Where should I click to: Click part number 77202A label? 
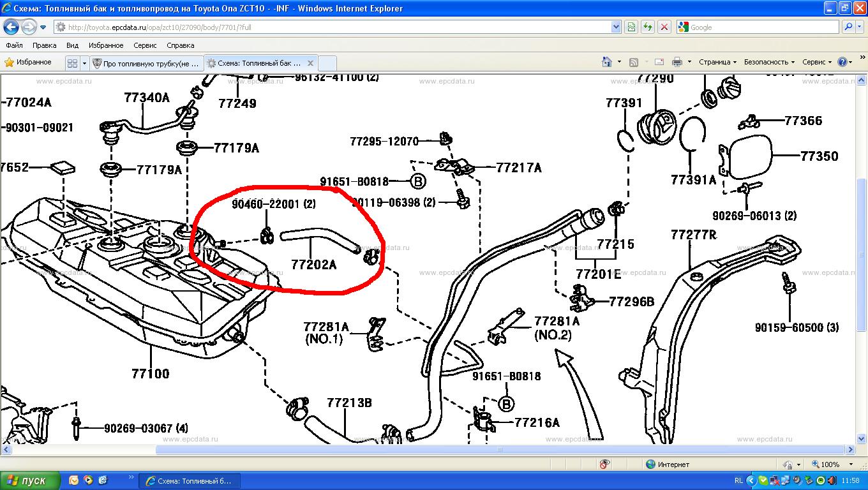point(313,264)
